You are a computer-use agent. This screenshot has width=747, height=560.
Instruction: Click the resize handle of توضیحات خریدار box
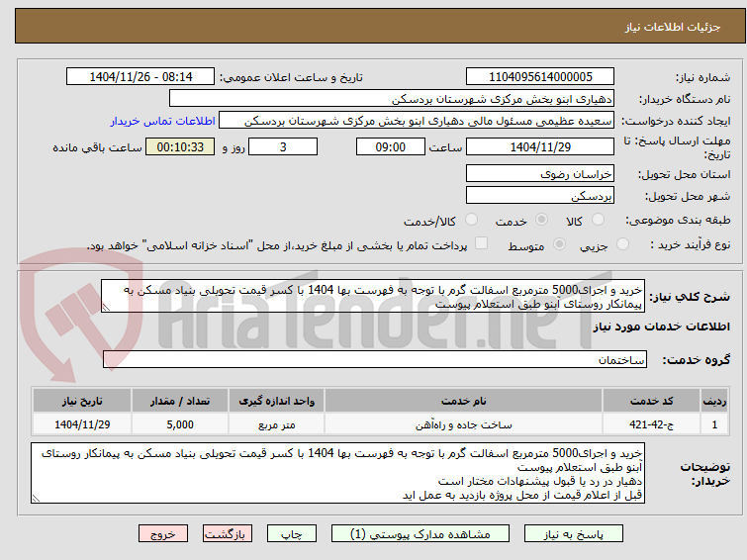(x=36, y=499)
